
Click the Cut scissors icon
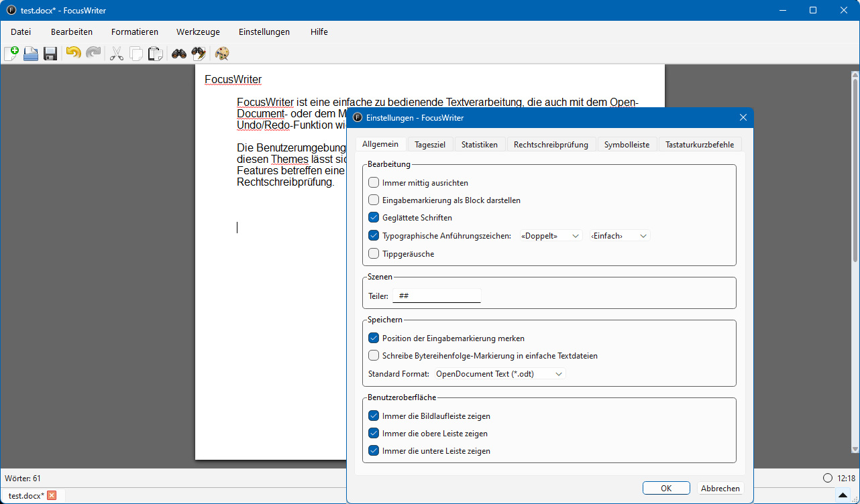pos(117,54)
